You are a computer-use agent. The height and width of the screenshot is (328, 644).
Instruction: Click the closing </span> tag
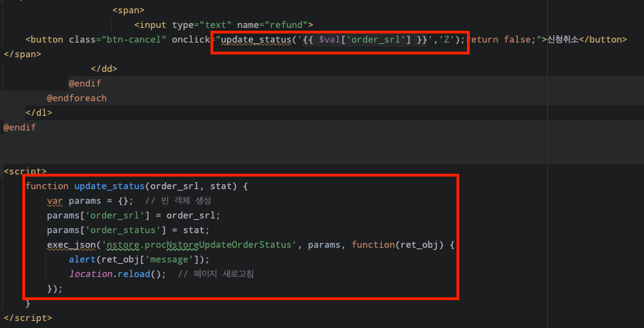click(22, 54)
